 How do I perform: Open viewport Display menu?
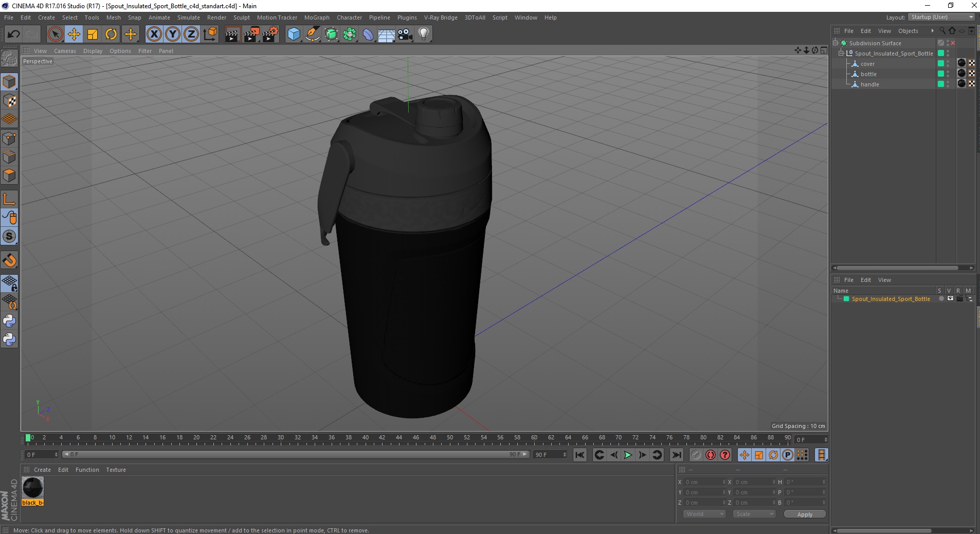tap(93, 51)
